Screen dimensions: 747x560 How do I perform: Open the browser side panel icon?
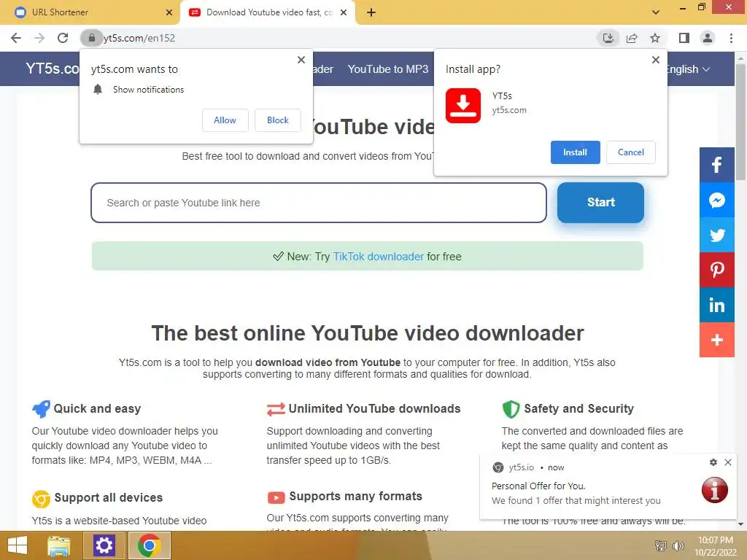click(x=684, y=38)
